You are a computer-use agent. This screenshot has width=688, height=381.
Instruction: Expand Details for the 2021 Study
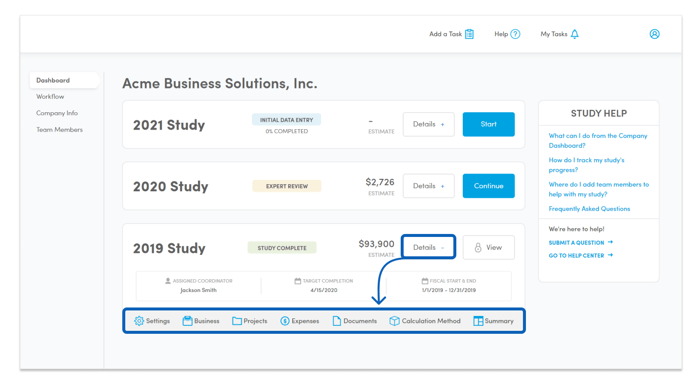point(429,124)
